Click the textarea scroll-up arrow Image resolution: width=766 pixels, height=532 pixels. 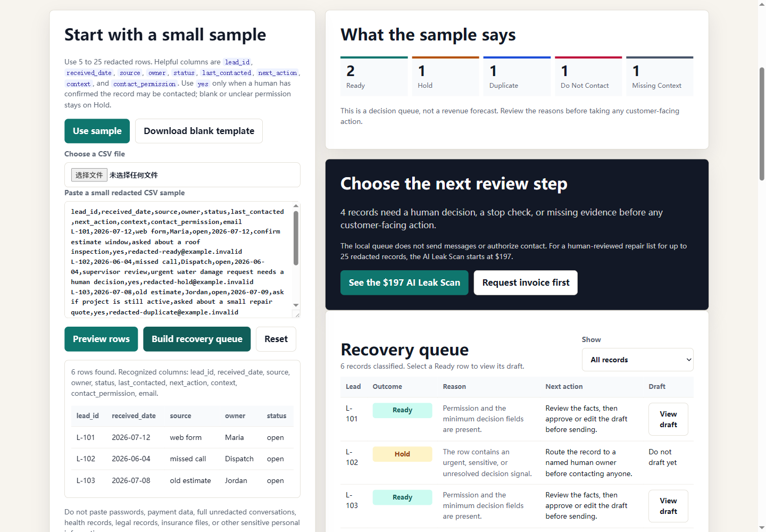296,206
